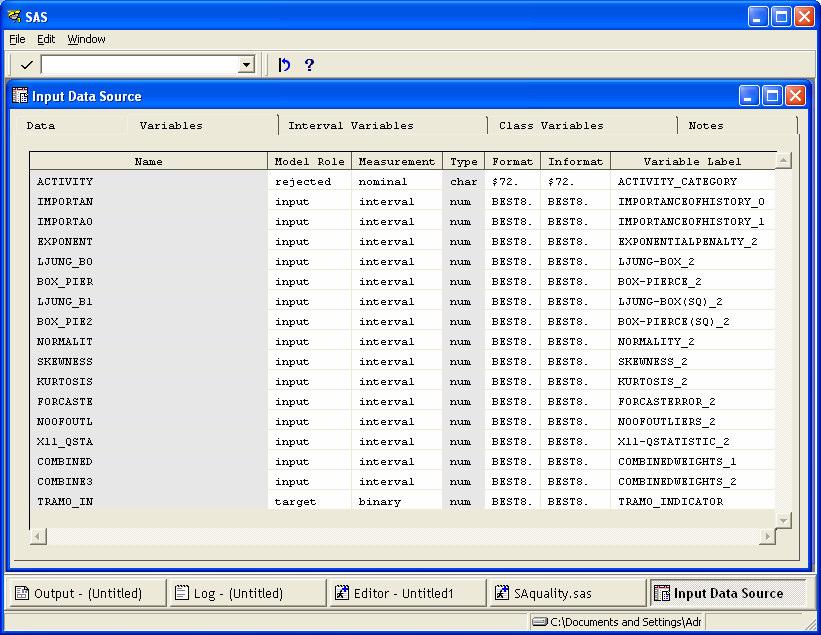Select the FORCASTE variable name
821x635 pixels.
pyautogui.click(x=65, y=402)
